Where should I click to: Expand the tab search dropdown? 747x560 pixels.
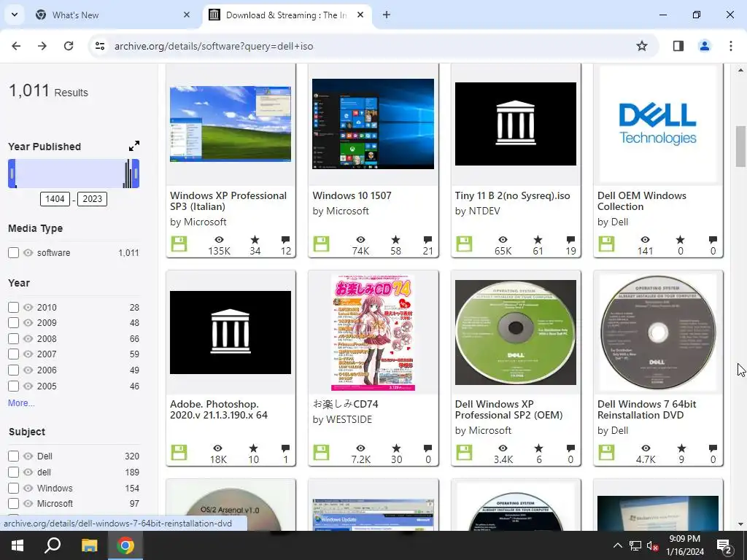coord(15,15)
